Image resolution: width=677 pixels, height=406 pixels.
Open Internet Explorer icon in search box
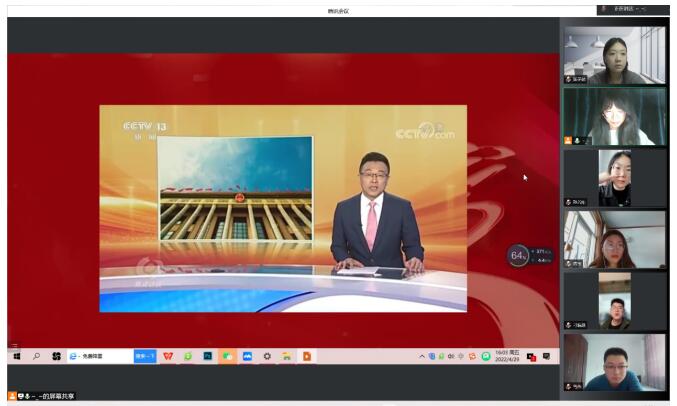pyautogui.click(x=73, y=356)
